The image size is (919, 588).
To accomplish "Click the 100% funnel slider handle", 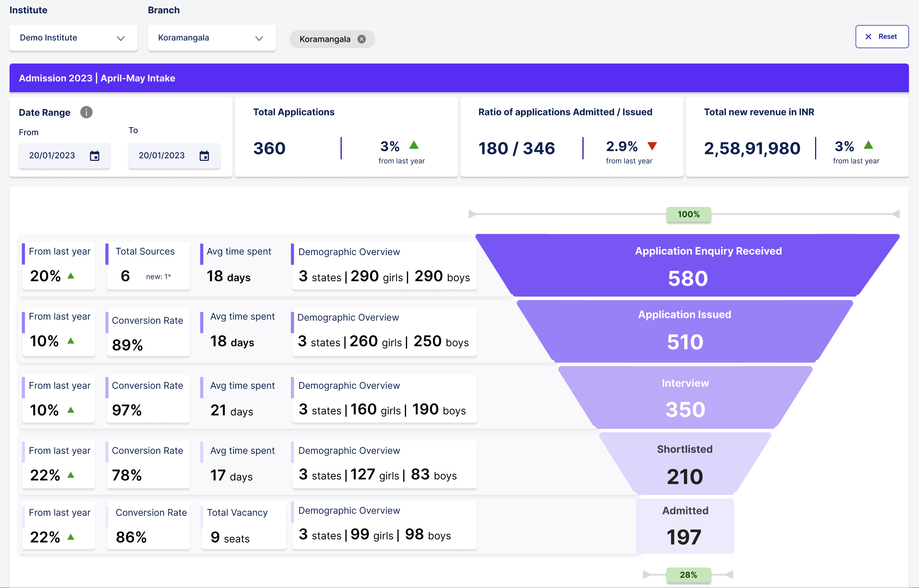I will pos(688,214).
